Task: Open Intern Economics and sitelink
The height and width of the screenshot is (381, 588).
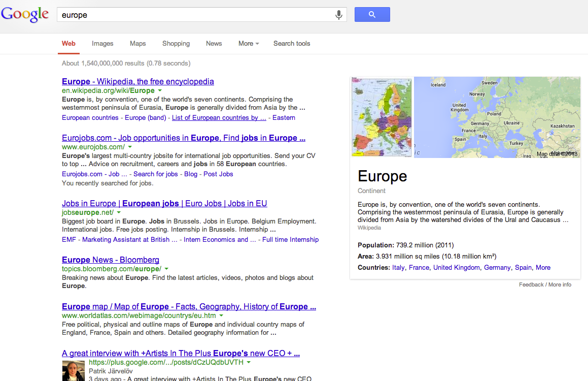Action: coord(220,239)
